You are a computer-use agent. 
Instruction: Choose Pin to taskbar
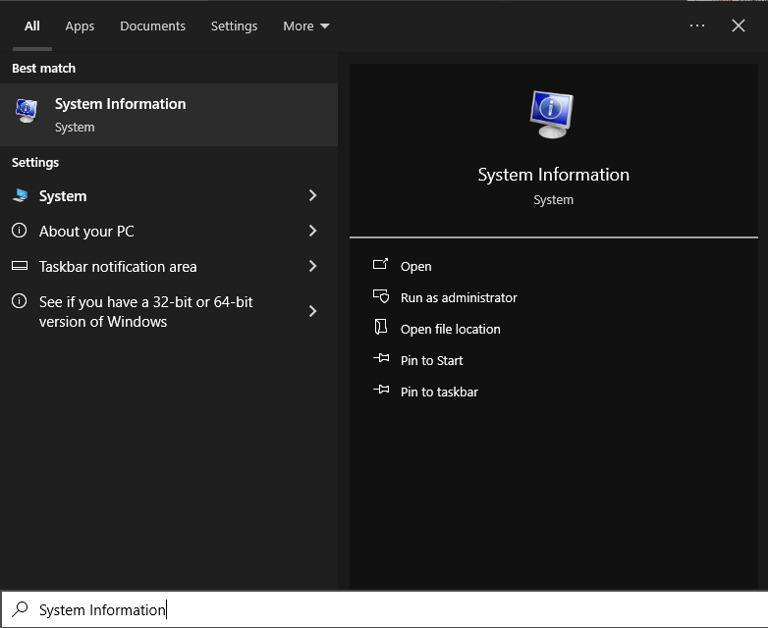[x=439, y=392]
